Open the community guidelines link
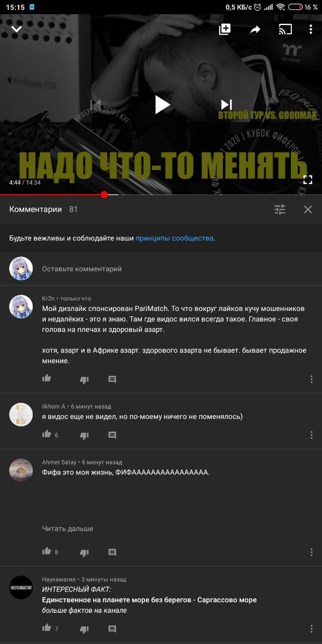The width and height of the screenshot is (322, 644). [x=175, y=238]
